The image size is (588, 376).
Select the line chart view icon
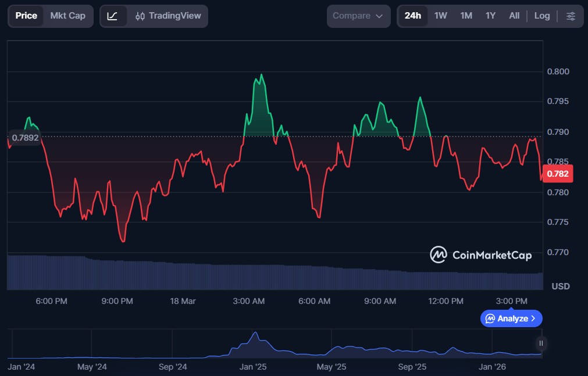[x=113, y=16]
